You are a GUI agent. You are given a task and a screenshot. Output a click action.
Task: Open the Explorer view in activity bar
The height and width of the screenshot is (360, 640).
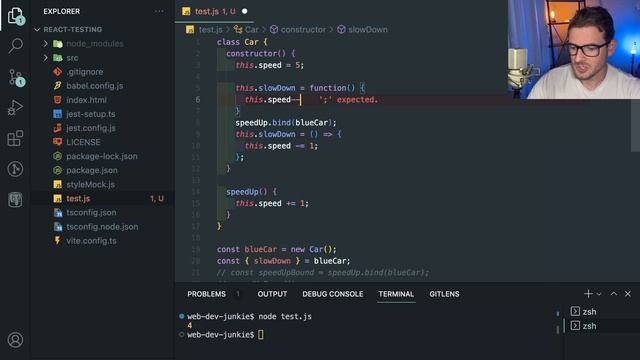click(x=16, y=16)
